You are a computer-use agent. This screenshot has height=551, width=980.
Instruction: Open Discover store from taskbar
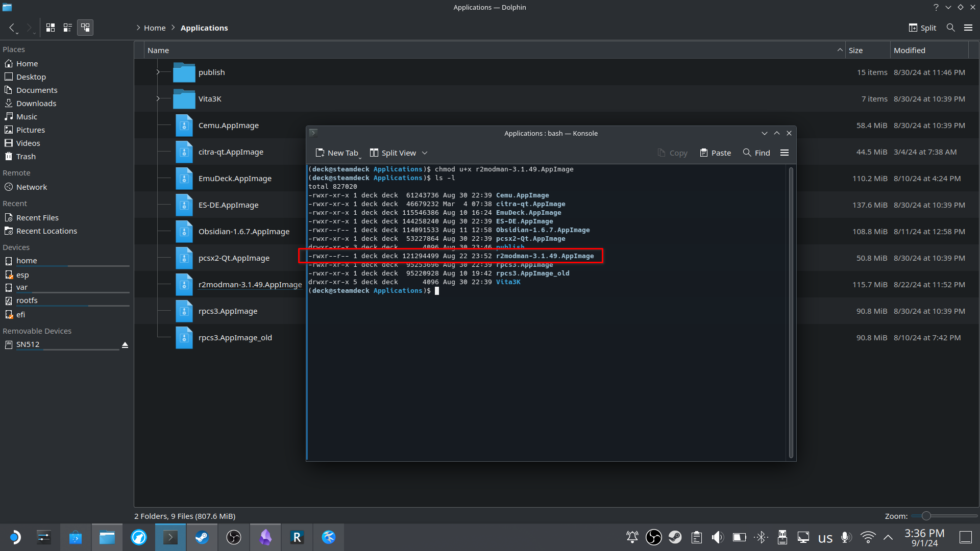pos(76,537)
